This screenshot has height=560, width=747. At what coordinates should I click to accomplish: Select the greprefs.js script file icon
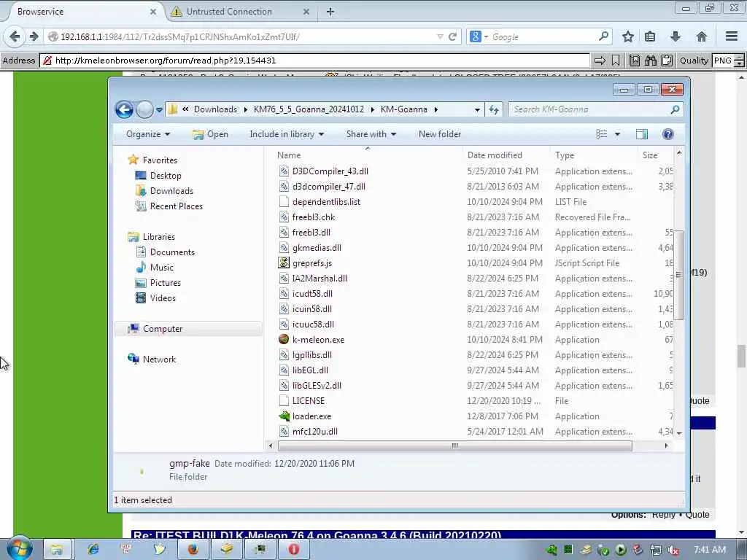(284, 262)
